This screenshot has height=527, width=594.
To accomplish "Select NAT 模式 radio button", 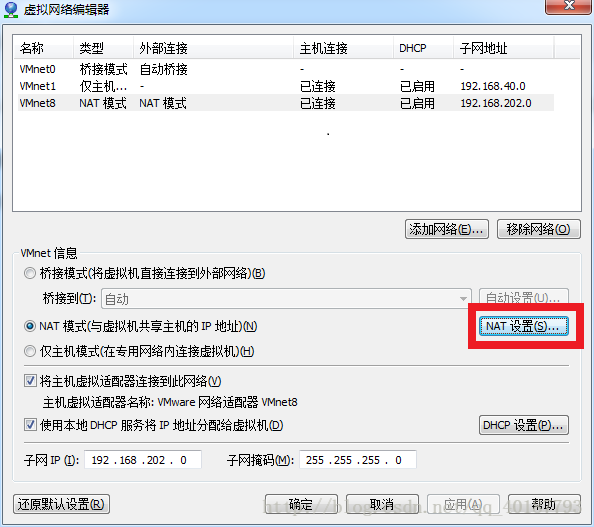I will pyautogui.click(x=30, y=326).
